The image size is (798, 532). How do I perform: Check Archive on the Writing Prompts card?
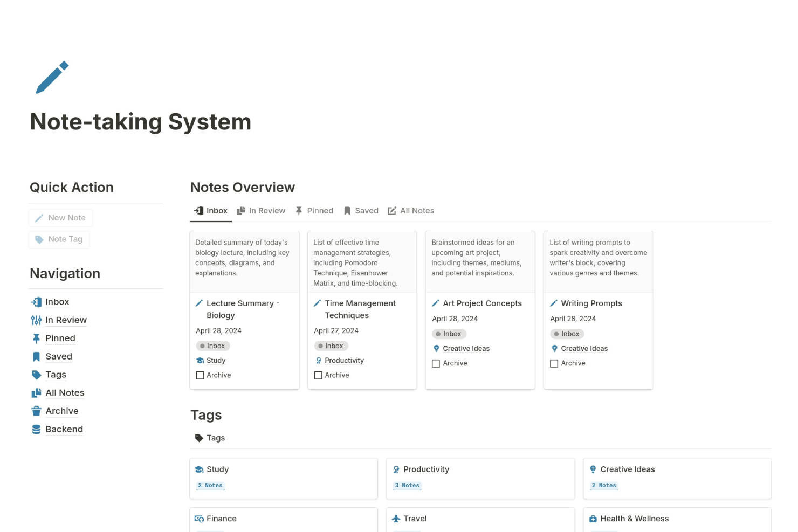[x=554, y=363]
